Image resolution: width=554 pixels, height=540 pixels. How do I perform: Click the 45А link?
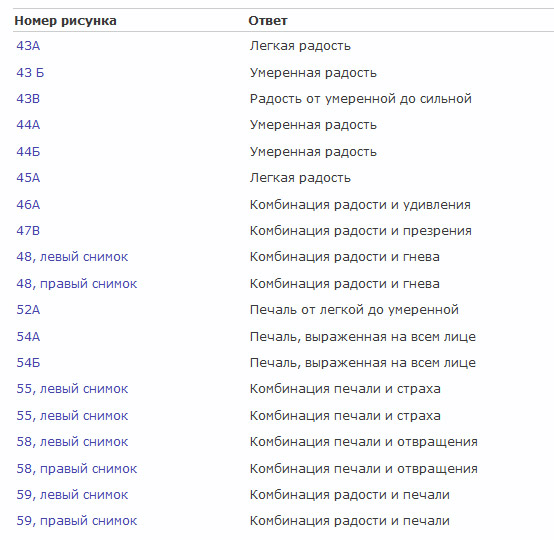point(28,177)
